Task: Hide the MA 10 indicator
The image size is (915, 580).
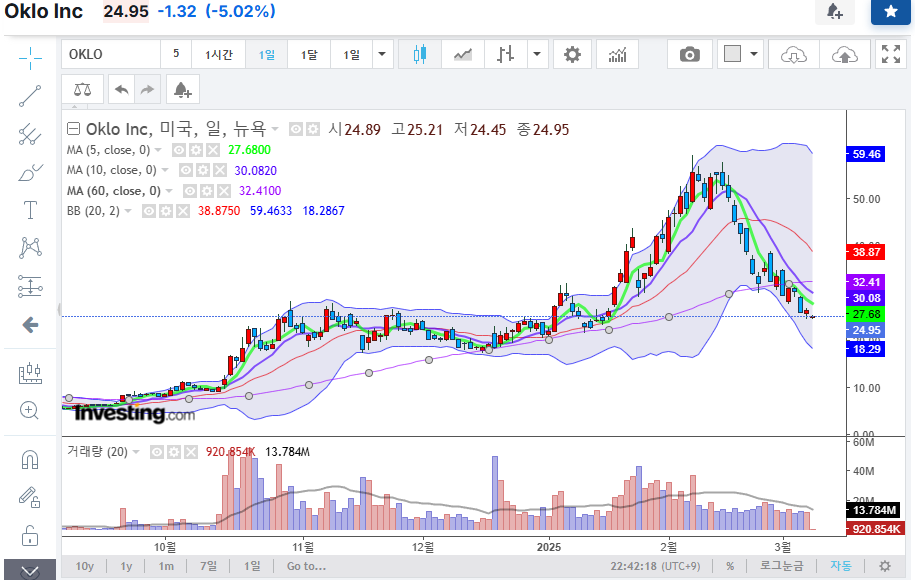Action: [186, 170]
